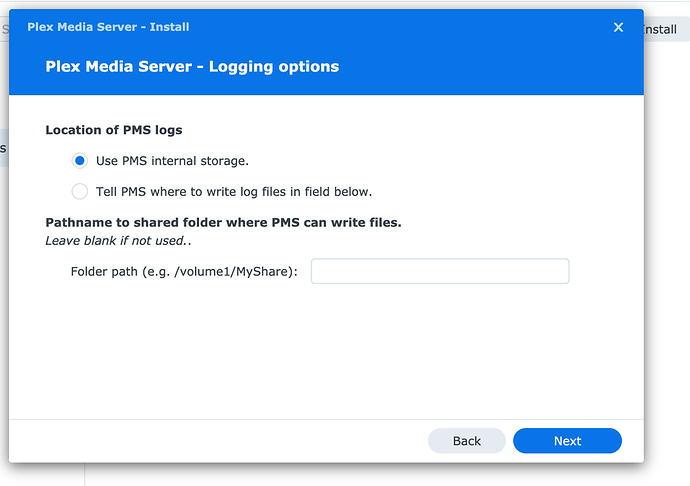The image size is (690, 486).
Task: Click the 'Pathname to shared folder' heading
Action: pyautogui.click(x=223, y=222)
